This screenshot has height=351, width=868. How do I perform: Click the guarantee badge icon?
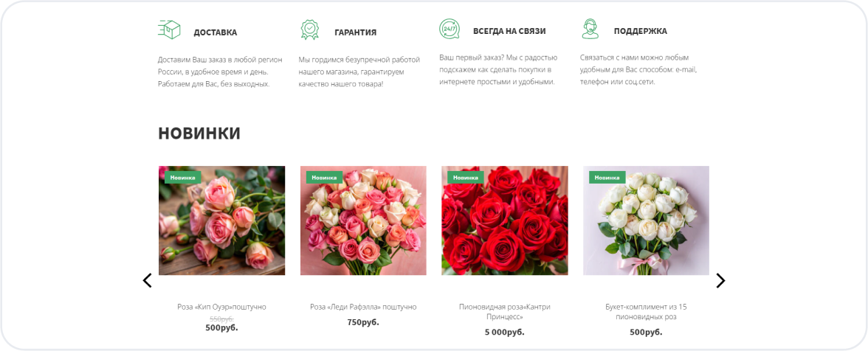pos(309,29)
